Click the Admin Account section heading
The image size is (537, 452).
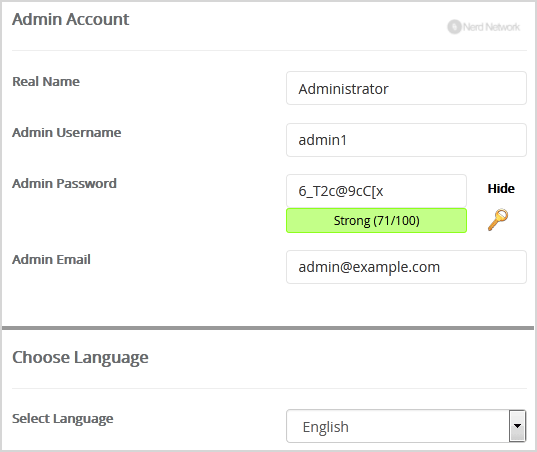pyautogui.click(x=71, y=19)
